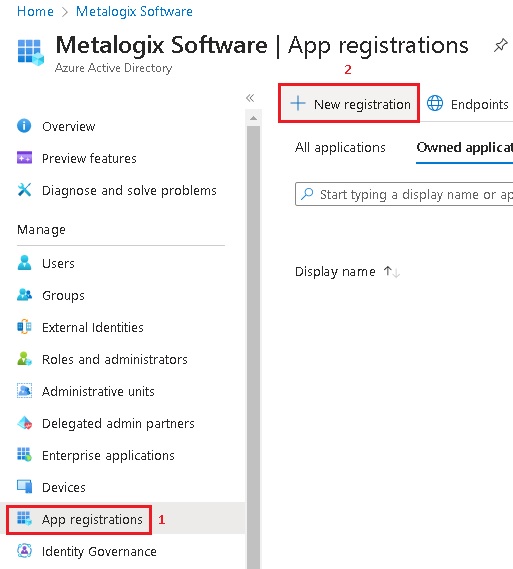Select the Users icon under Manage
The width and height of the screenshot is (513, 569).
click(24, 263)
